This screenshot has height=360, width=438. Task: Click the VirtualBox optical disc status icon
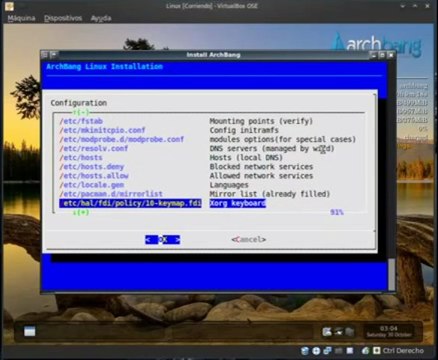coord(316,351)
